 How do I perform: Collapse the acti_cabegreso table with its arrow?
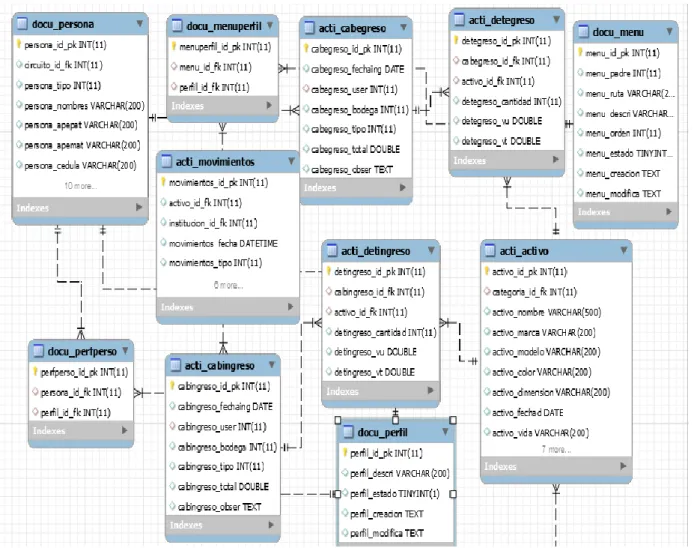[404, 27]
